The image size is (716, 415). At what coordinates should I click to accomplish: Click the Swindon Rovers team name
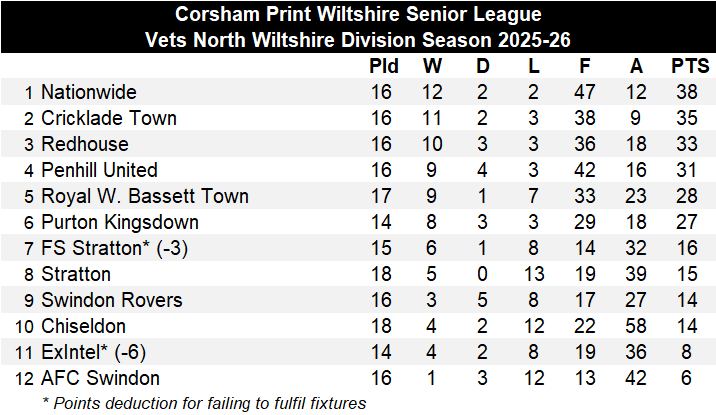point(111,300)
